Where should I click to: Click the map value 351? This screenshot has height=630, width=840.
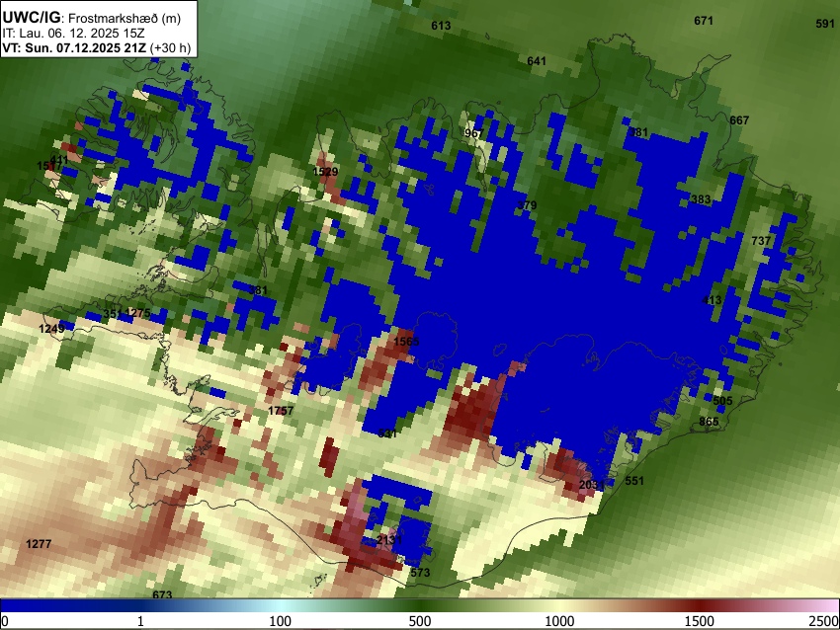pyautogui.click(x=113, y=314)
